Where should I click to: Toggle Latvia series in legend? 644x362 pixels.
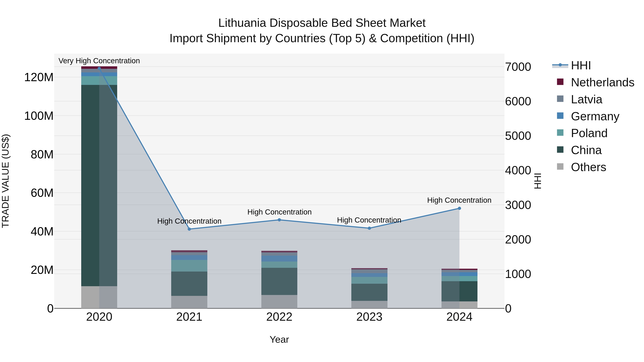point(579,99)
